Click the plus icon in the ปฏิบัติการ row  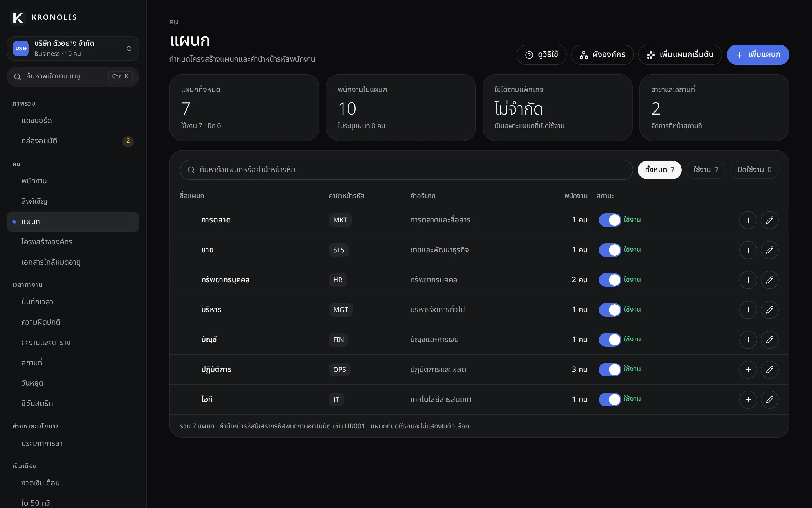748,370
